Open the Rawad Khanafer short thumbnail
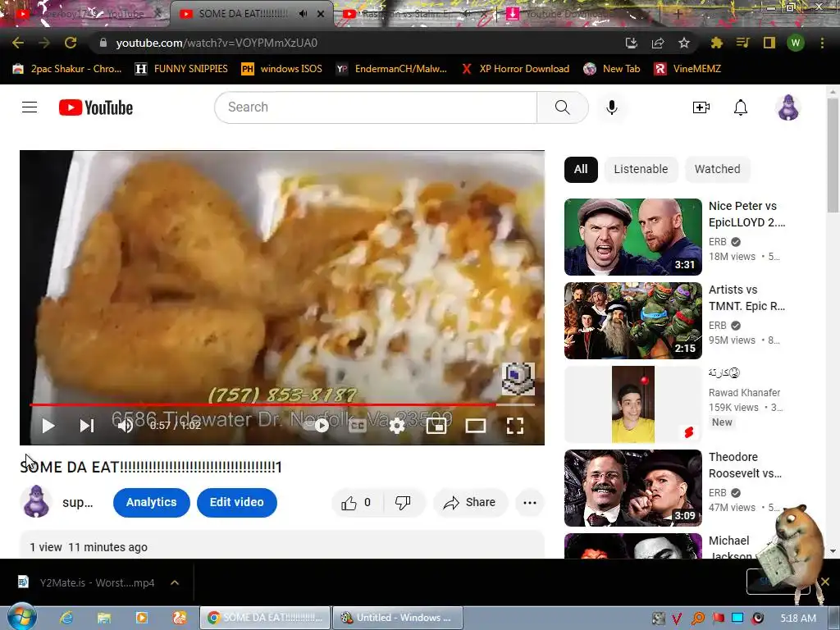Viewport: 840px width, 630px height. pyautogui.click(x=632, y=404)
